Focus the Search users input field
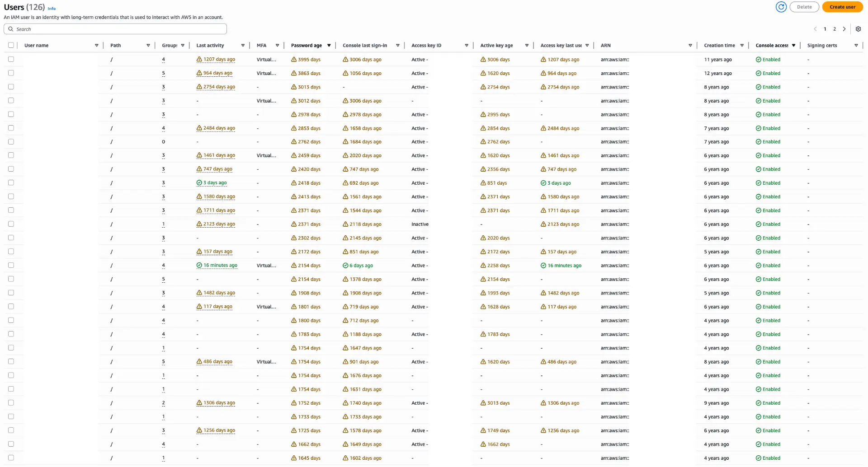The height and width of the screenshot is (467, 868). (x=115, y=29)
